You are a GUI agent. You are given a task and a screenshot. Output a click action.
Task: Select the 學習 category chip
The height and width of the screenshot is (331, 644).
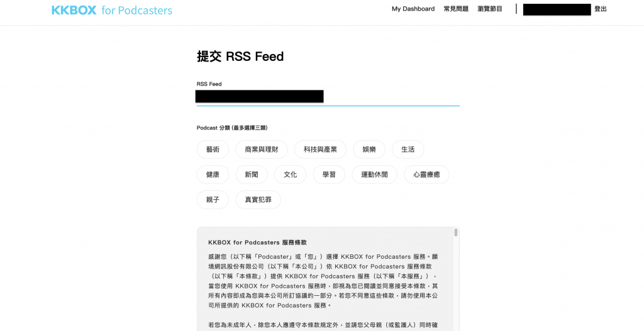(329, 175)
